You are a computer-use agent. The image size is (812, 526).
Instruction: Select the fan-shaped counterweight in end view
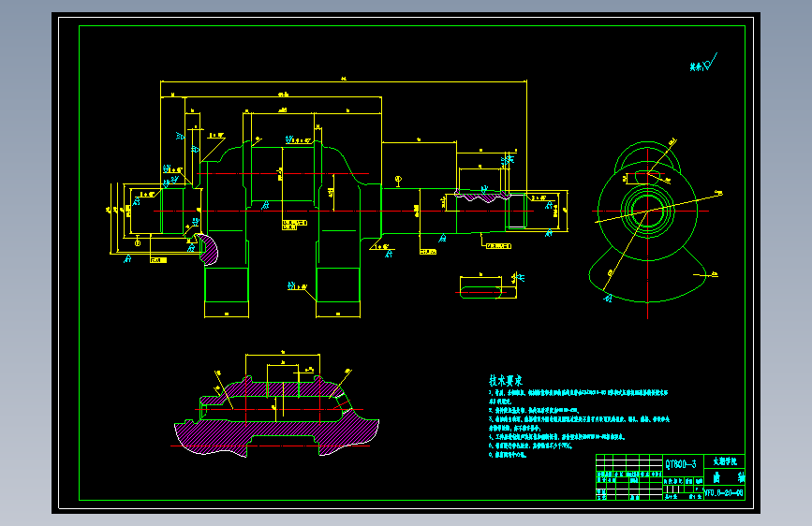[x=647, y=275]
